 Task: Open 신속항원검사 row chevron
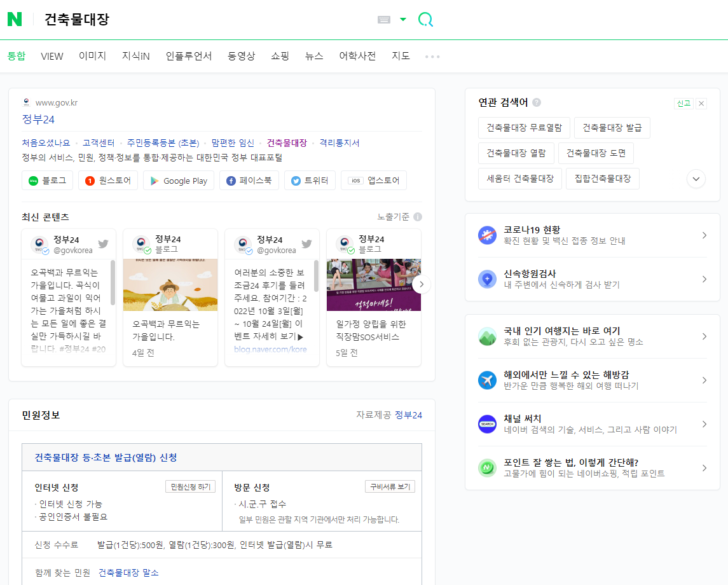[704, 279]
